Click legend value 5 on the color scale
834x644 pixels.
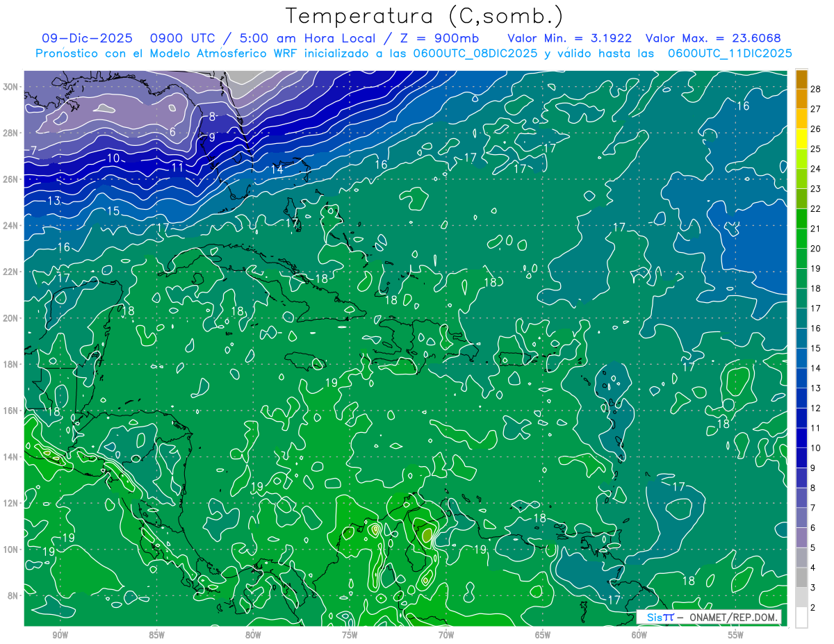pos(813,547)
